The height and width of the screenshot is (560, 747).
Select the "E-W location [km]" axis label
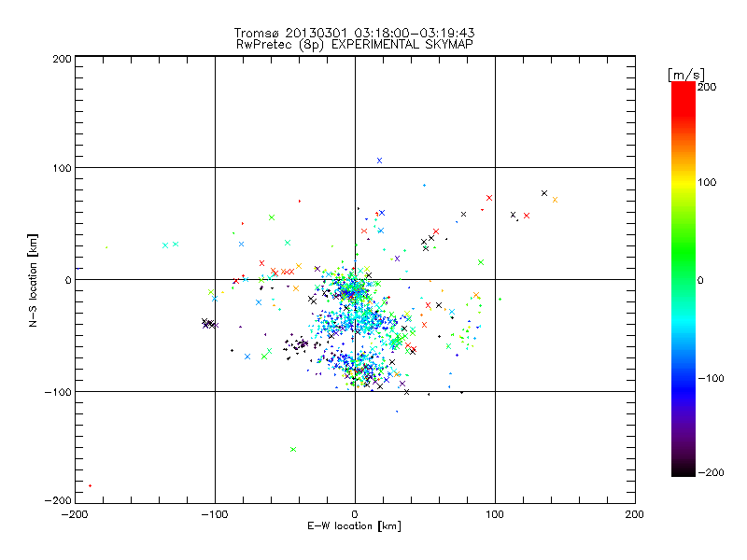354,526
